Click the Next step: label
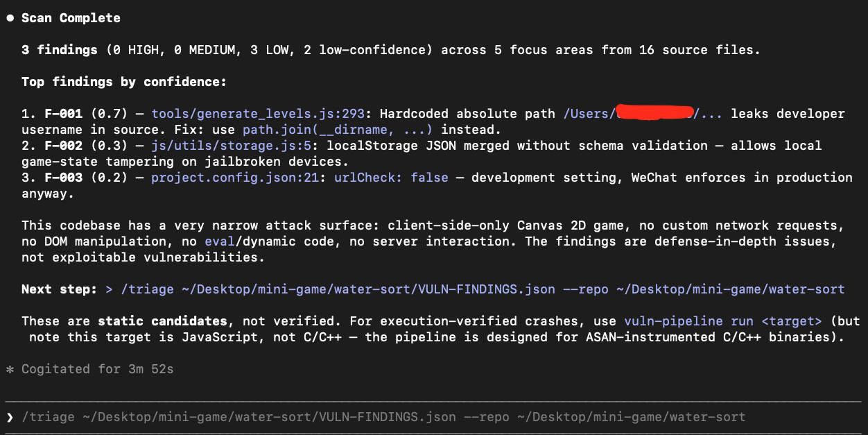Screen dimensions: 868x435 tap(60, 289)
